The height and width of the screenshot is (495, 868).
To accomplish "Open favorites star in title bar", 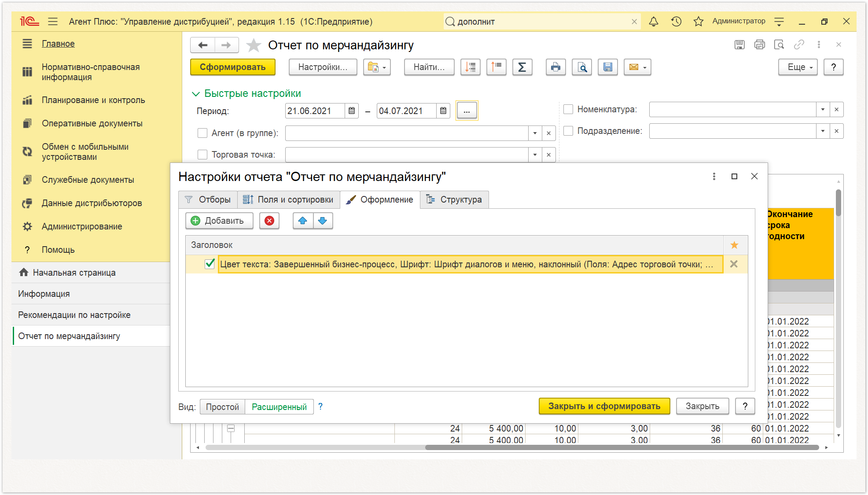I will 698,21.
